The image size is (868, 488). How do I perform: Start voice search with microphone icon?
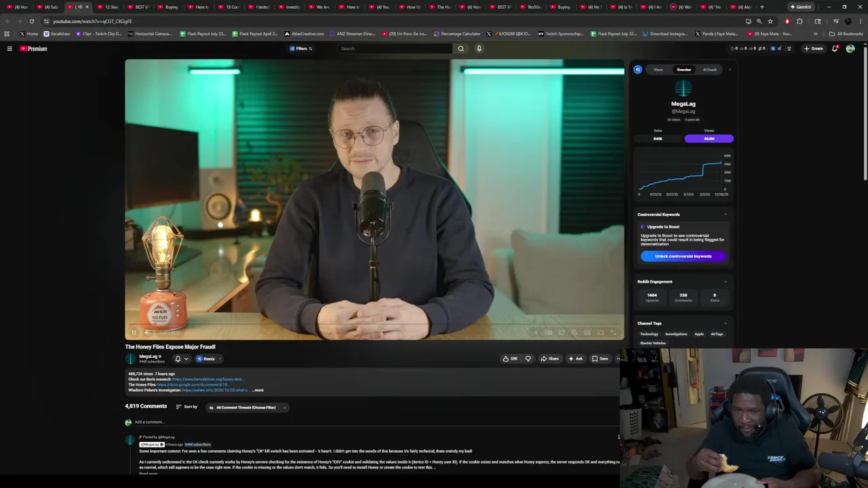tap(479, 49)
